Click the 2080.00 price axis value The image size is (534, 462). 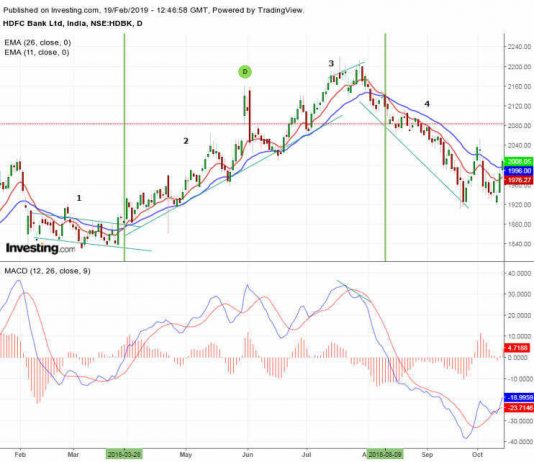[x=519, y=126]
